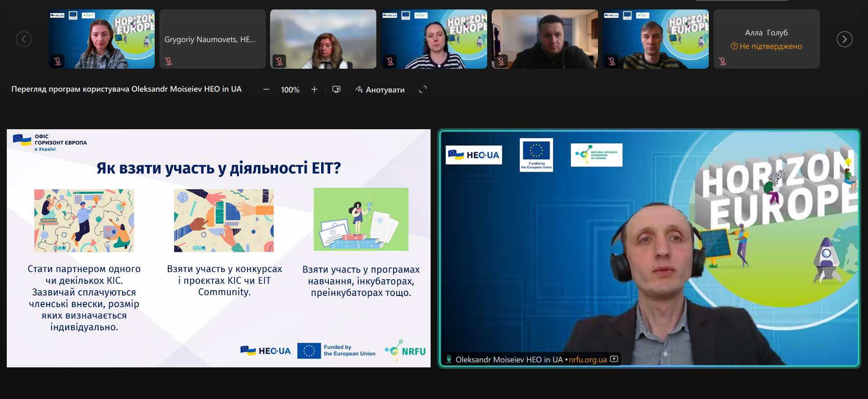Click the screen sharing icon beside nrfu.org.ua

614,359
